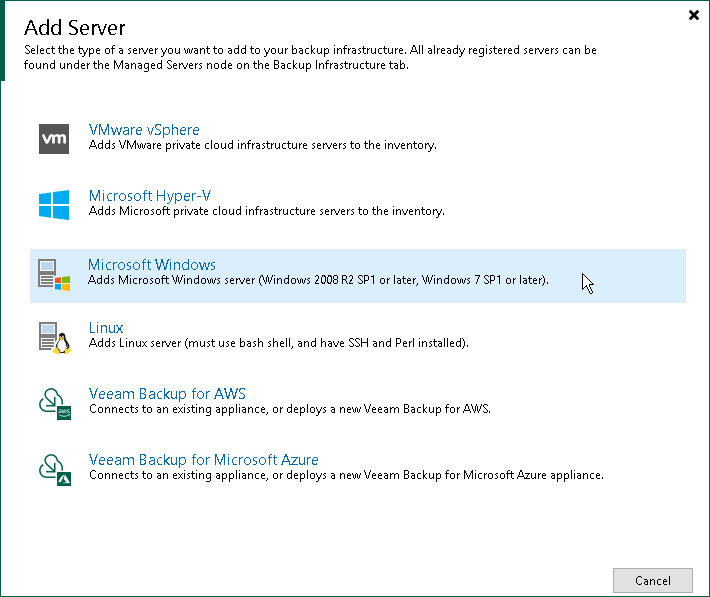Click the VMware vSphere vm icon
The image size is (710, 597).
point(53,139)
